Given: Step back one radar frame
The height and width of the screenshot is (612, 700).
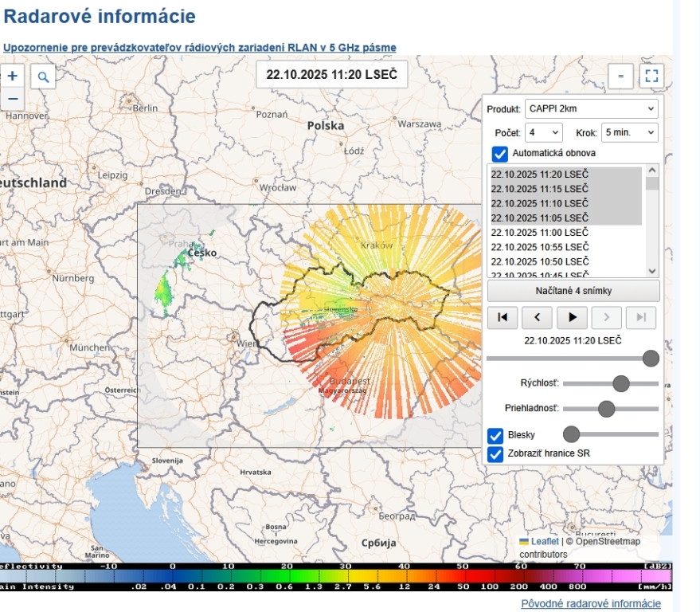Looking at the screenshot, I should 538,317.
